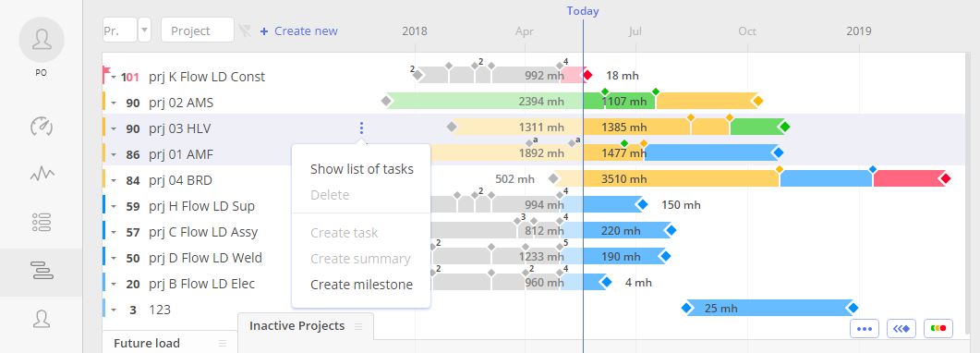The height and width of the screenshot is (353, 980).
Task: Click Future load panel menu icon
Action: pos(223,343)
